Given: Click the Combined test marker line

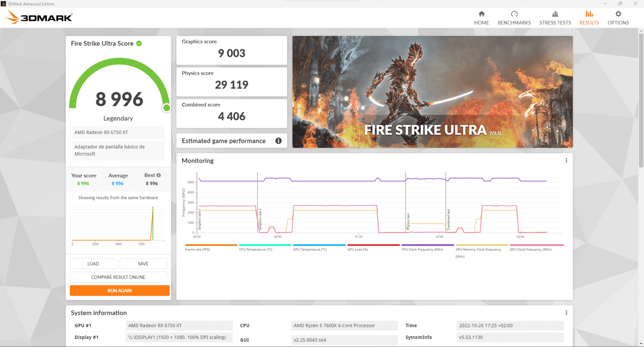Looking at the screenshot, I should [446, 202].
